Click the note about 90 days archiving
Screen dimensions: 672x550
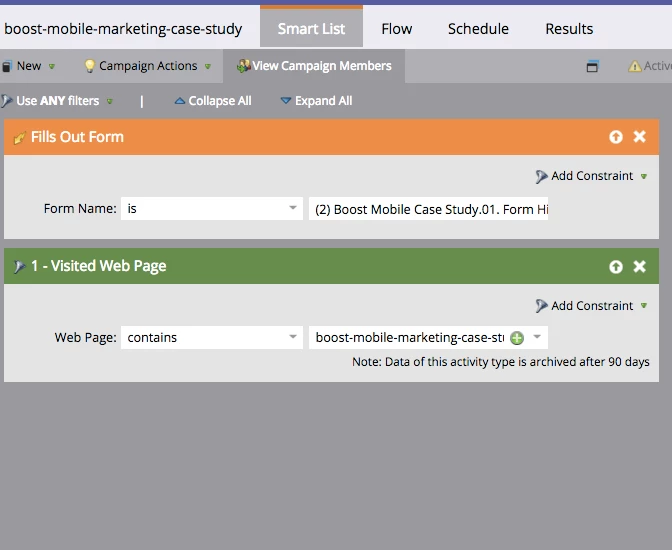pyautogui.click(x=501, y=362)
